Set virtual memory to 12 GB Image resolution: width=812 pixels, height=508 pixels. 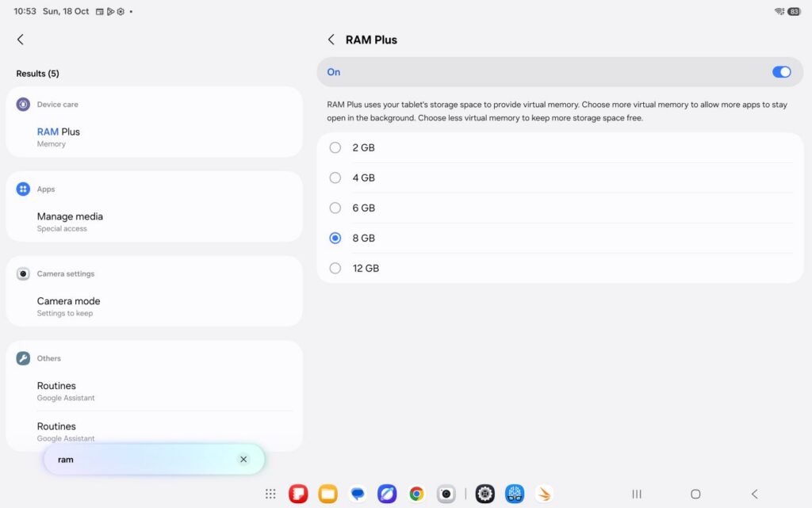point(560,268)
